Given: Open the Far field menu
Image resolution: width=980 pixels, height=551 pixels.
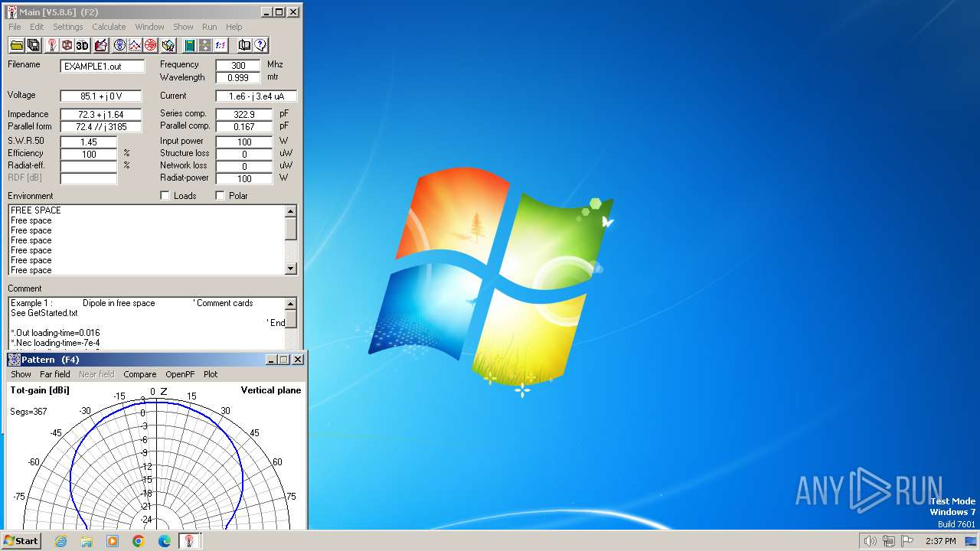Looking at the screenshot, I should (x=55, y=374).
